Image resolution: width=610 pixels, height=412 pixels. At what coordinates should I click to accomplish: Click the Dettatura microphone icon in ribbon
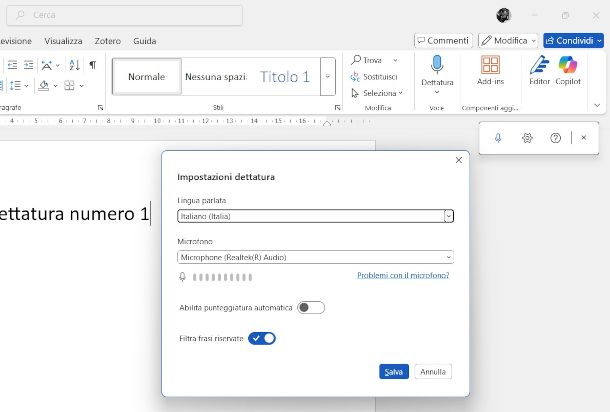click(x=437, y=66)
